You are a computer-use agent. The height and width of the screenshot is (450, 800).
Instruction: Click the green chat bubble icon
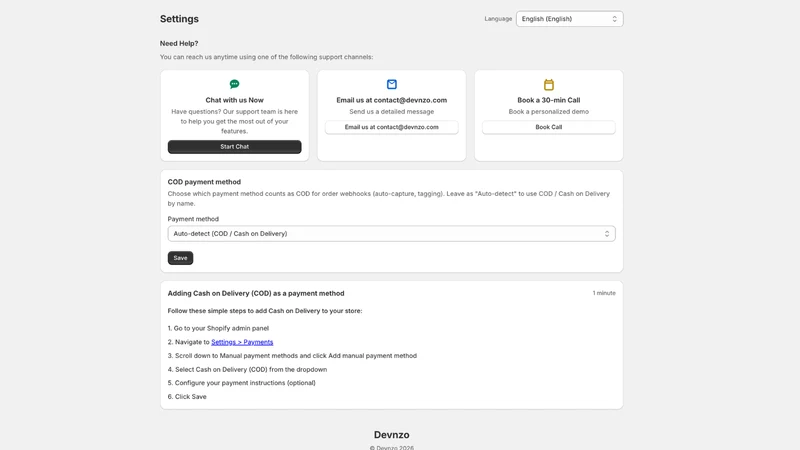pos(234,84)
